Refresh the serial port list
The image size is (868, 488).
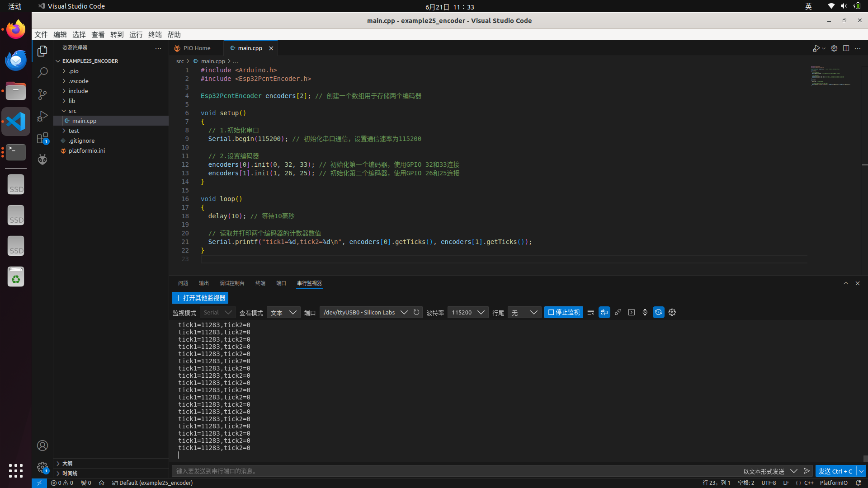416,312
